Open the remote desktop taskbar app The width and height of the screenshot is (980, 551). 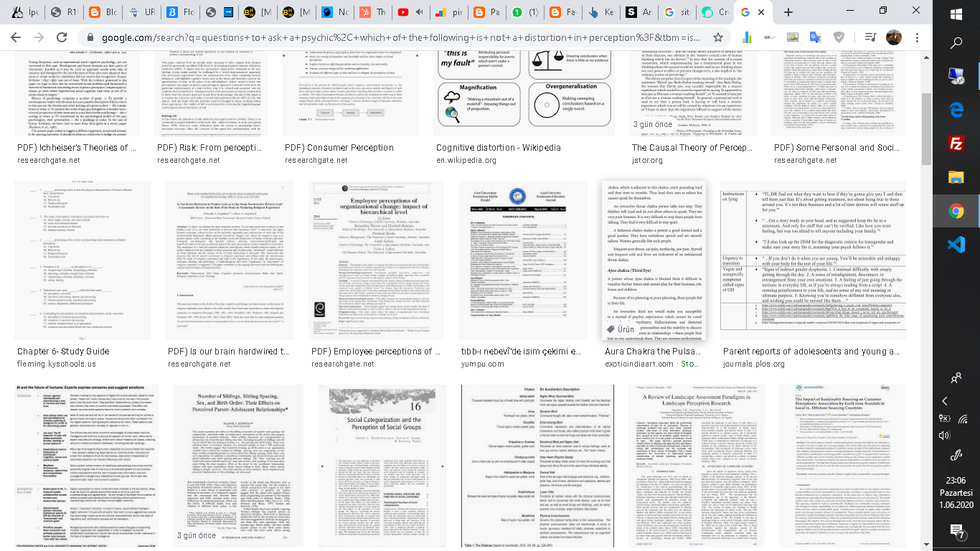[956, 75]
